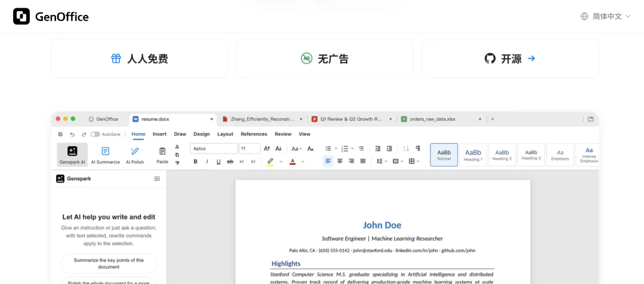Click the font size 11 field
This screenshot has height=284, width=644.
pos(249,149)
